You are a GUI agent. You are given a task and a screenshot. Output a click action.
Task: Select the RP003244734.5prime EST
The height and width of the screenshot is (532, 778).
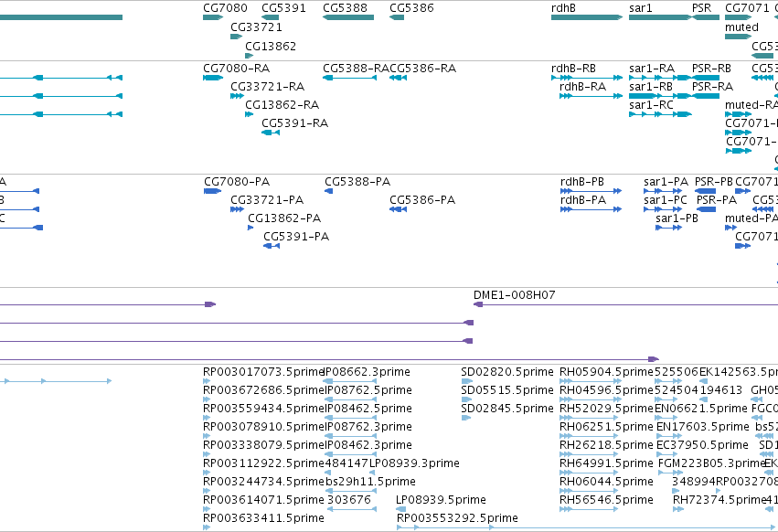pos(207,491)
